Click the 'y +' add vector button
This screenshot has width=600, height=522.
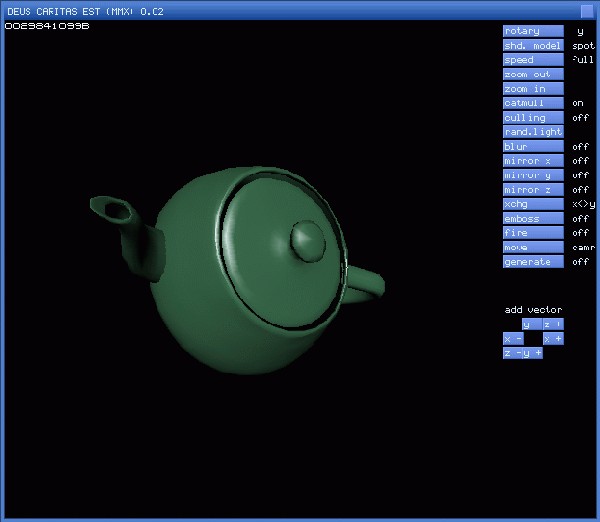coord(533,353)
